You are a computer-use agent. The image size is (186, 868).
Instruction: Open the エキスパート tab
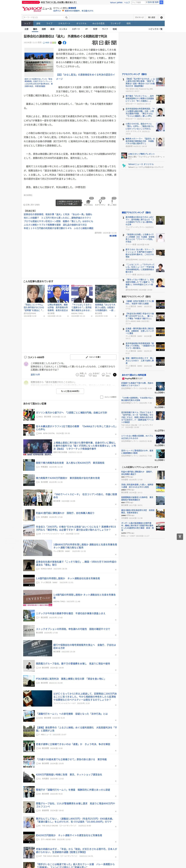tap(64, 23)
